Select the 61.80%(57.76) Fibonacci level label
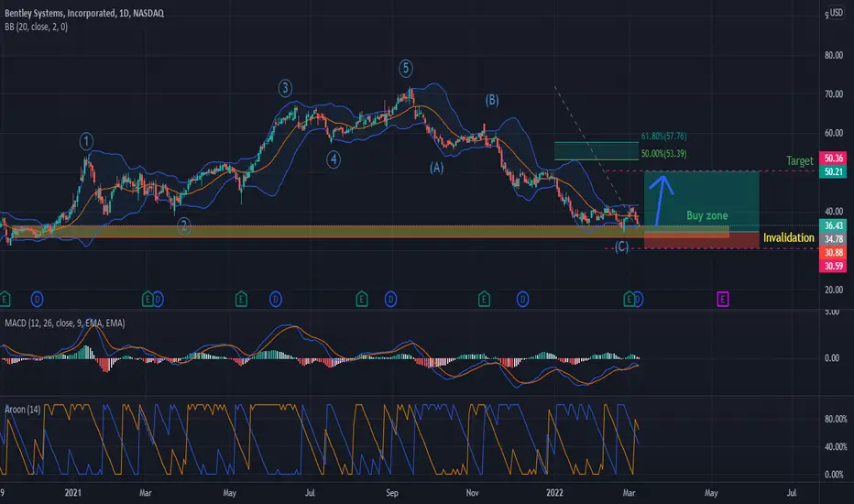This screenshot has width=854, height=504. tap(664, 137)
